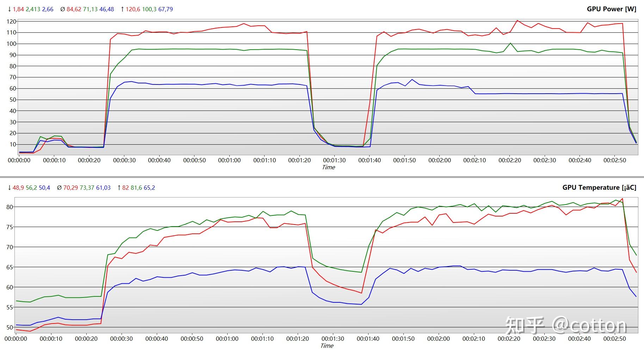Image resolution: width=644 pixels, height=352 pixels.
Task: Click 00:02:00 tick on GPU Temperature time axis
Action: pos(439,339)
